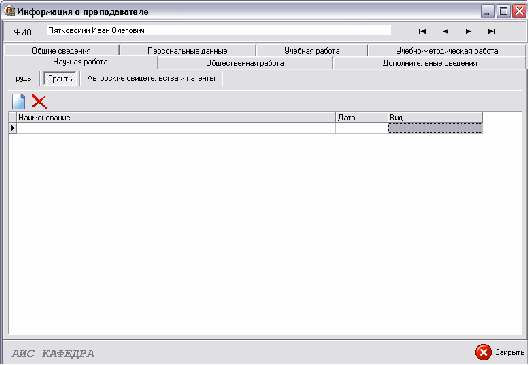Open the Общие сведения tab
Screen dimensions: 529x365
point(61,51)
